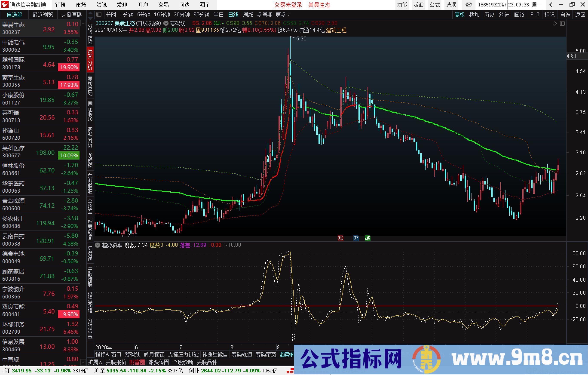Select 英科医疗 in watchlist

coord(40,151)
